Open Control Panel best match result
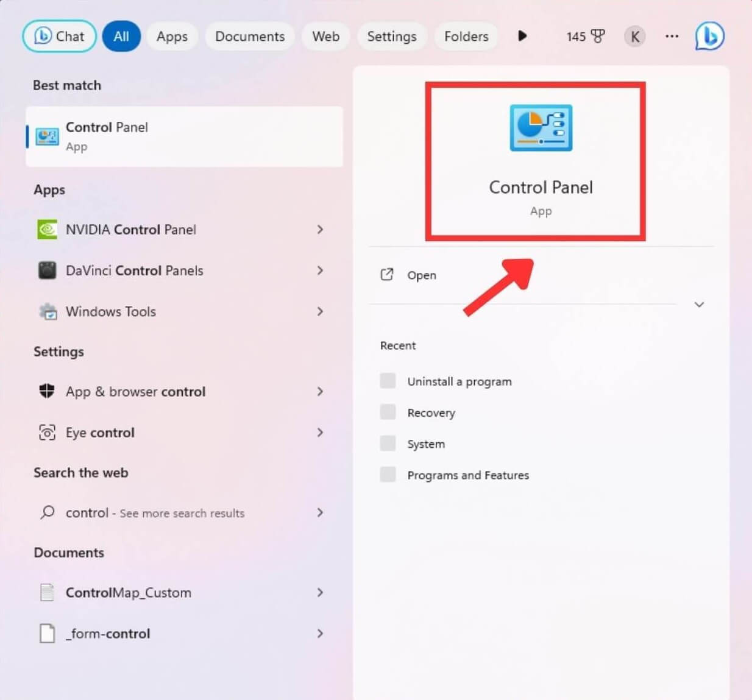Image resolution: width=752 pixels, height=700 pixels. (x=184, y=136)
